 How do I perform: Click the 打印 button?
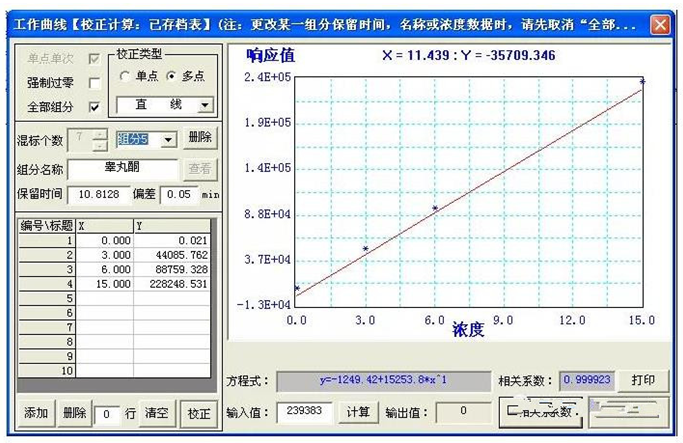(x=643, y=381)
